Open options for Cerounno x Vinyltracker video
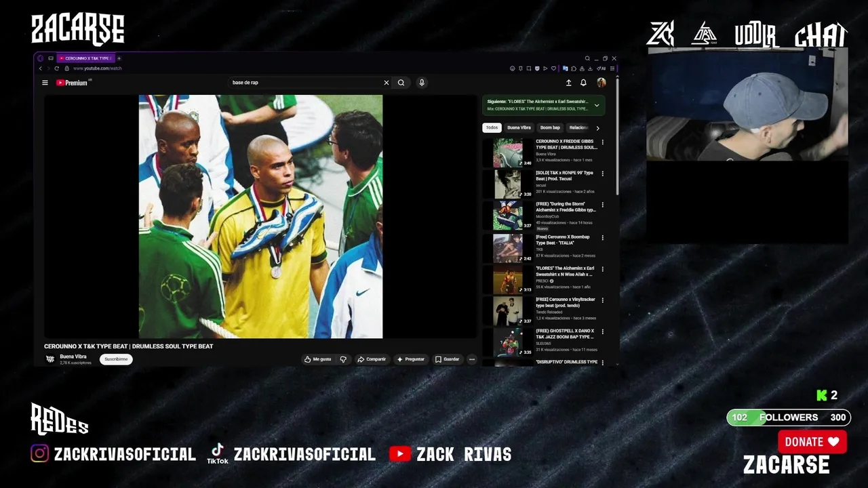 point(602,300)
